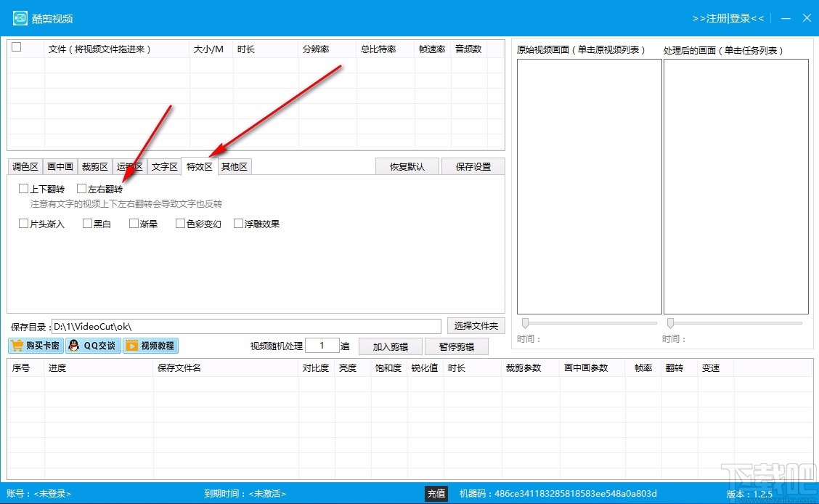Click 翻转 column header in task list

pyautogui.click(x=680, y=367)
